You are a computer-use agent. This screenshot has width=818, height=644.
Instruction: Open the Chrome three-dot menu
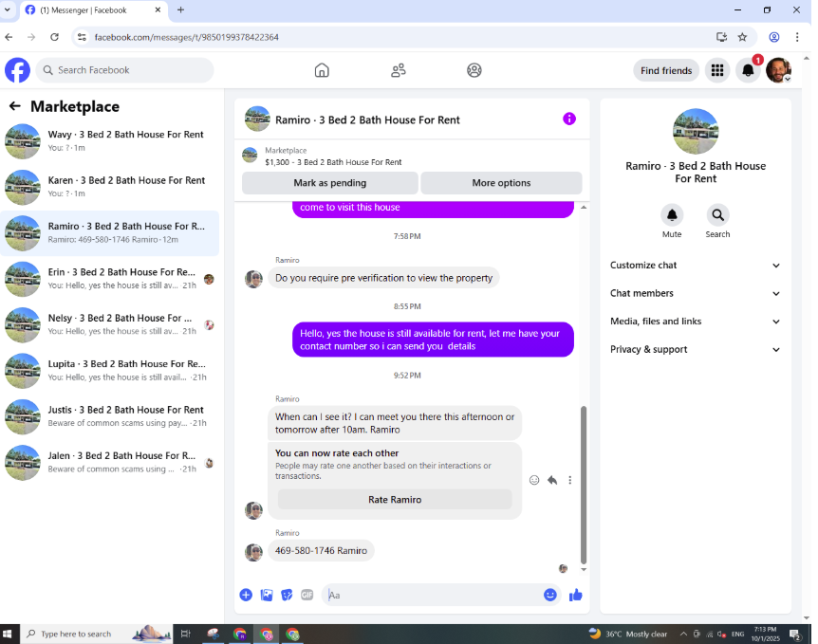point(797,37)
